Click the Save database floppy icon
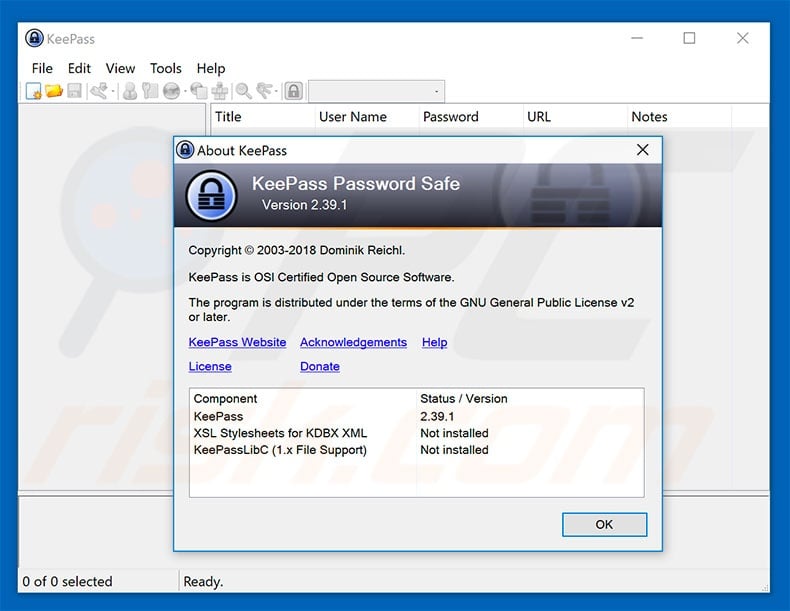This screenshot has width=790, height=611. tap(73, 91)
